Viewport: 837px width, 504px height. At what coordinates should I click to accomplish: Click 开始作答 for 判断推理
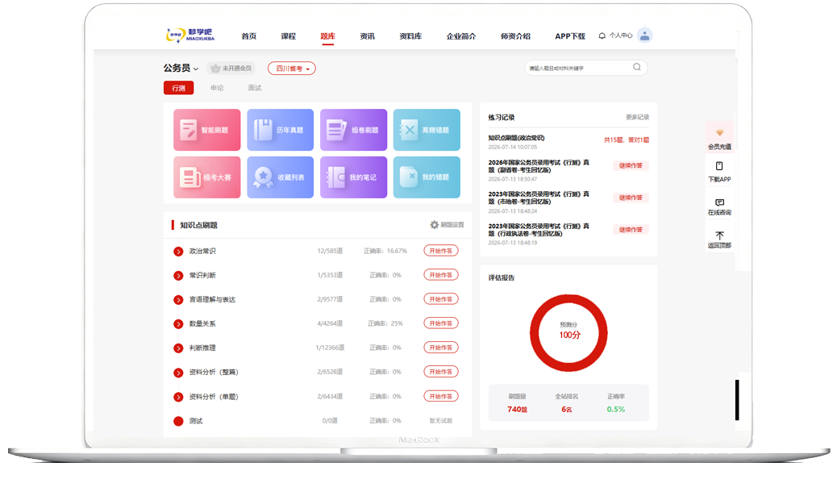tap(441, 348)
